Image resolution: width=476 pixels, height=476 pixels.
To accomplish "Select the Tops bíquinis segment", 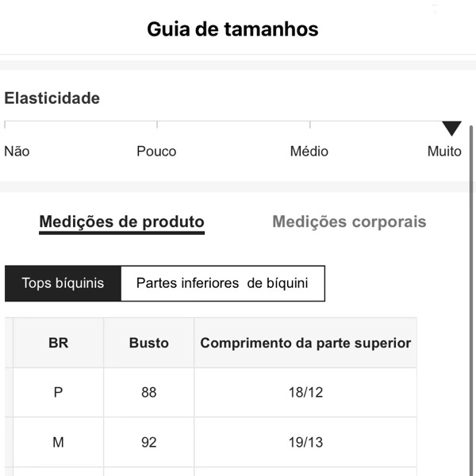I will [x=63, y=283].
